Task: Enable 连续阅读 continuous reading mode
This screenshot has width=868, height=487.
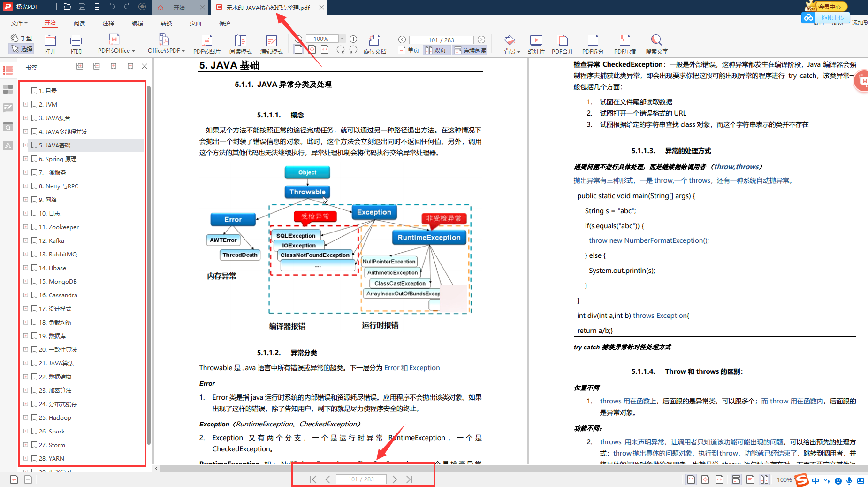Action: (x=470, y=50)
